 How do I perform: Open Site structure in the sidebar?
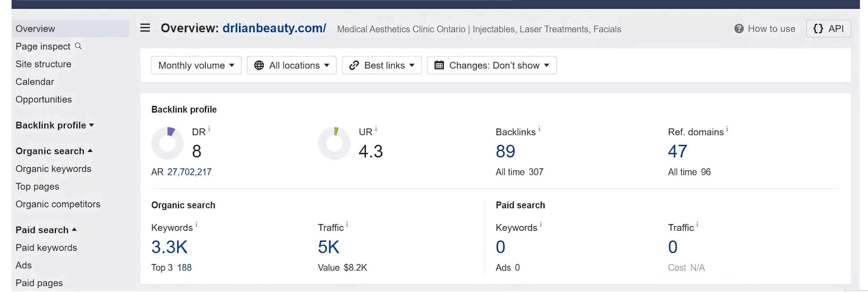(43, 64)
